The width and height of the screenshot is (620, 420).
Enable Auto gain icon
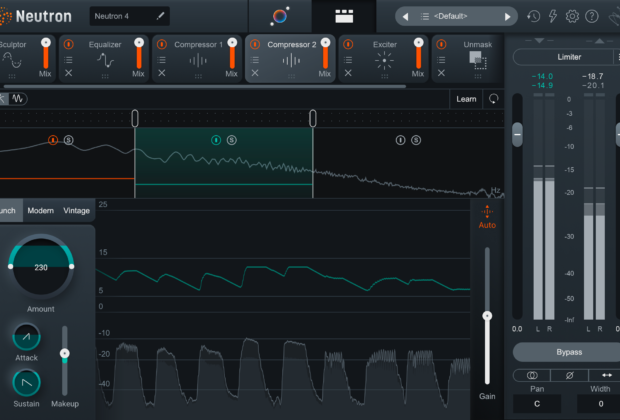tap(487, 217)
